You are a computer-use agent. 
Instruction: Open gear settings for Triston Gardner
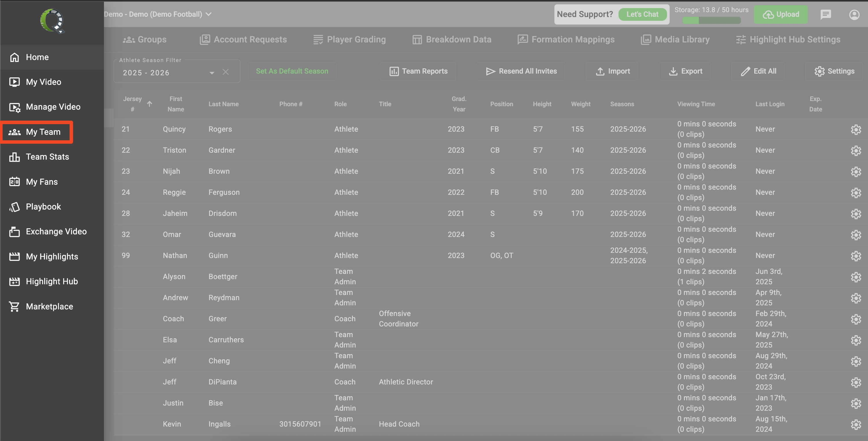(x=856, y=150)
